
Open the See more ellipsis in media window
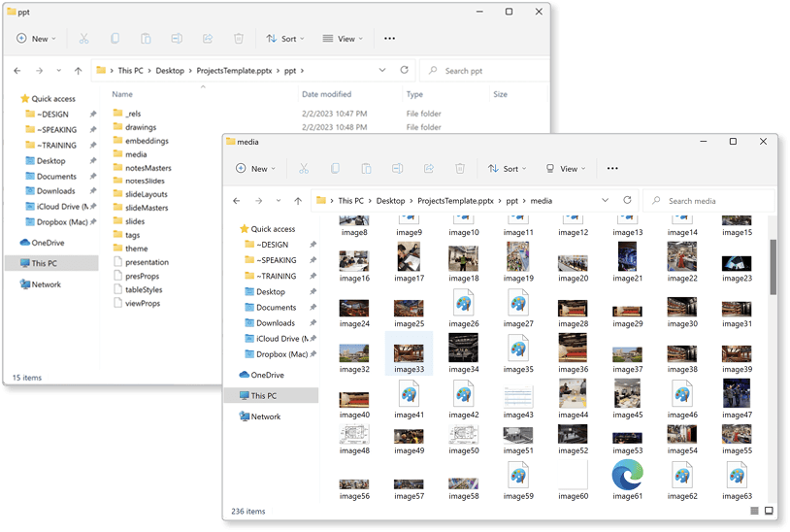(612, 168)
